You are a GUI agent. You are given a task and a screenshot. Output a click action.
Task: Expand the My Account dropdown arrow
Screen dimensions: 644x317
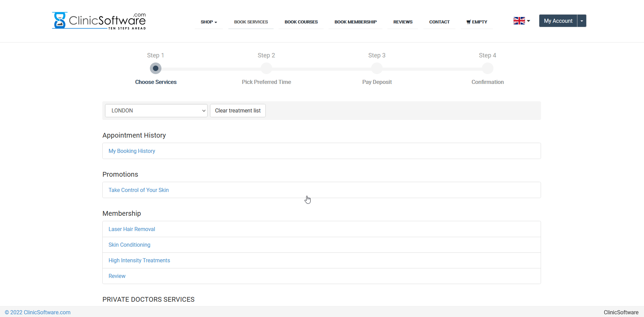click(582, 21)
